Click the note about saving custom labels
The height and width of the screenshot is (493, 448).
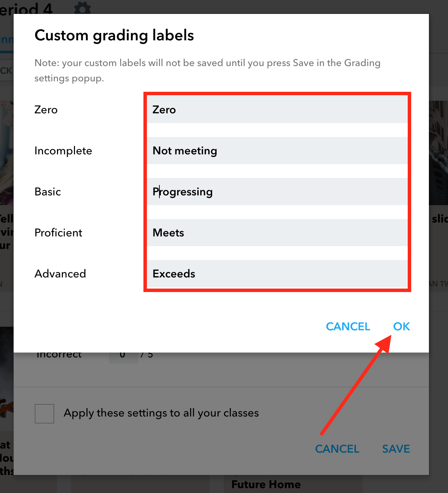pos(207,71)
